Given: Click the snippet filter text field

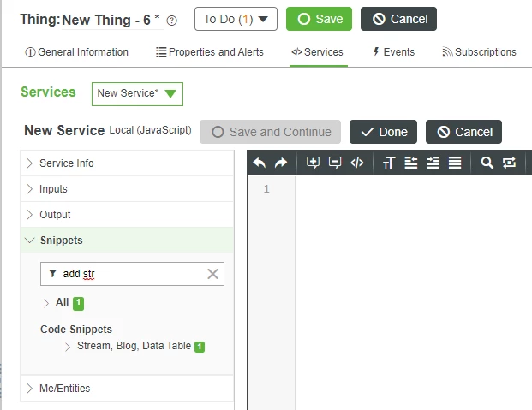Looking at the screenshot, I should tap(132, 274).
